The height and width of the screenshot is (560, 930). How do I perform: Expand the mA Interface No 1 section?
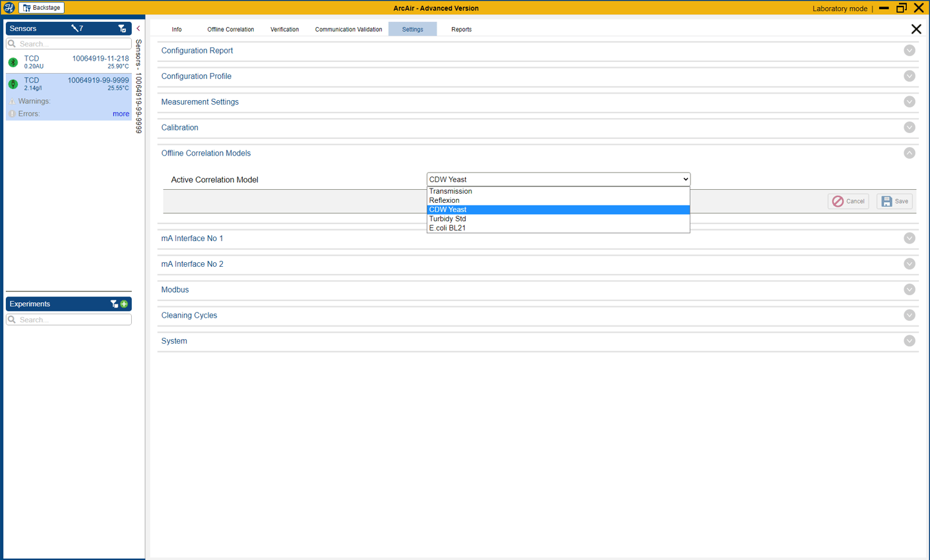point(909,238)
